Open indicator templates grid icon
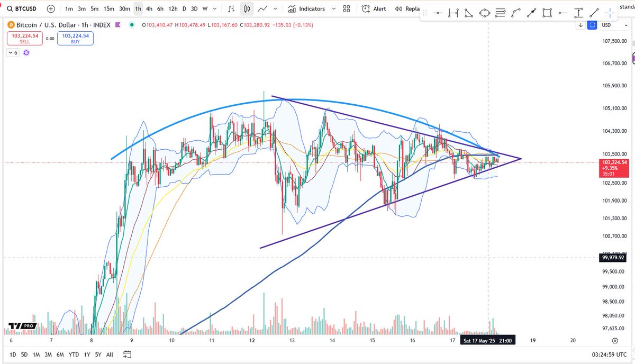Image resolution: width=635 pixels, height=364 pixels. pos(346,9)
